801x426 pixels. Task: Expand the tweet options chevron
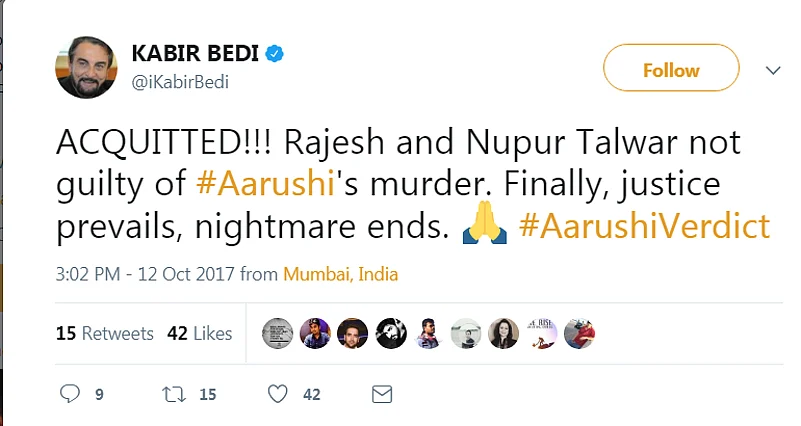[772, 71]
